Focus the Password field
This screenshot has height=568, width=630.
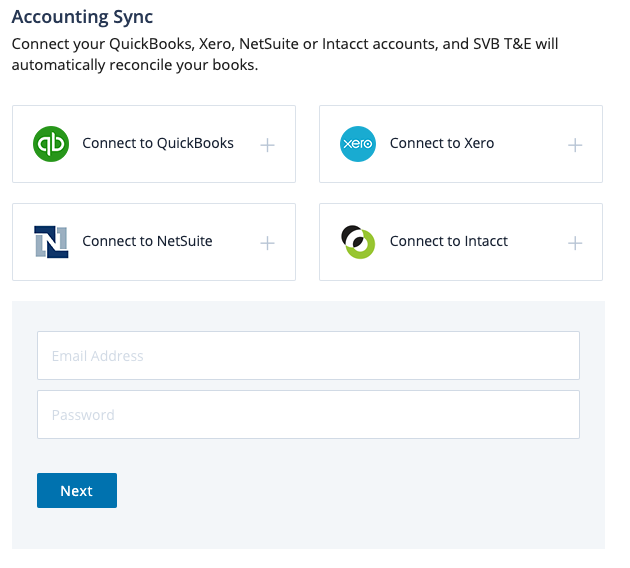coord(309,415)
